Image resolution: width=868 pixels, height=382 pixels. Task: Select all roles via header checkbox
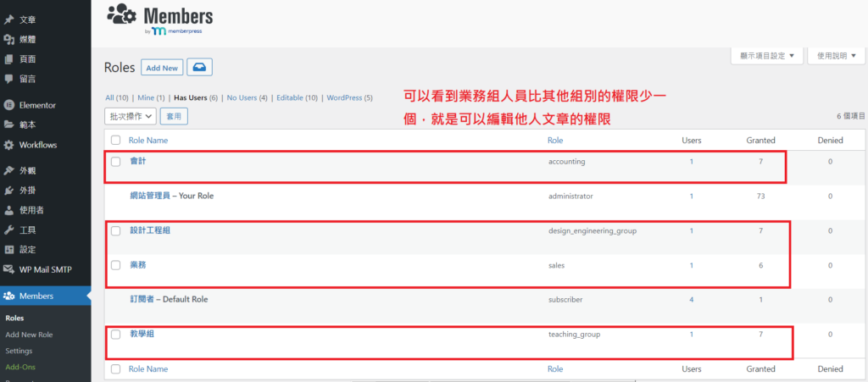tap(116, 140)
